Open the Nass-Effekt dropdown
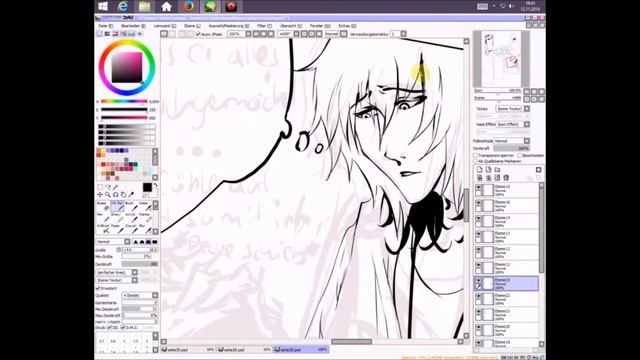This screenshot has height=360, width=640. tap(527, 124)
